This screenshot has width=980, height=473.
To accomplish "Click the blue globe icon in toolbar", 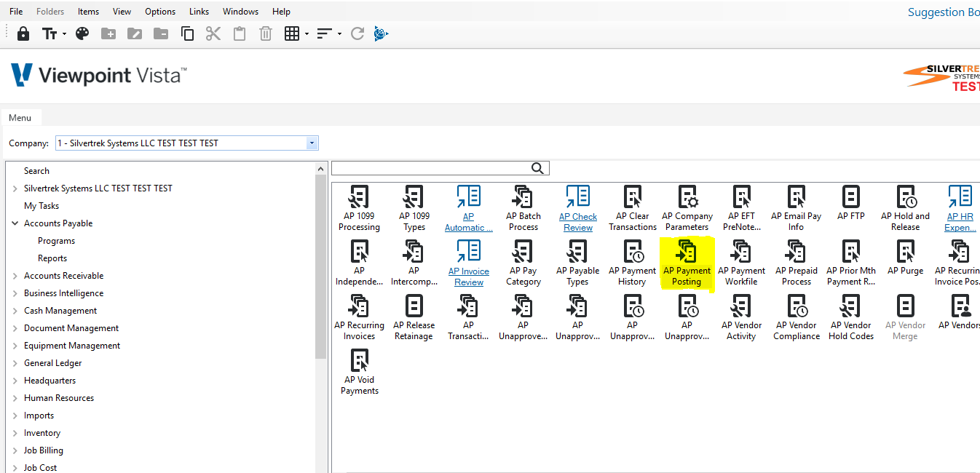I will click(381, 33).
